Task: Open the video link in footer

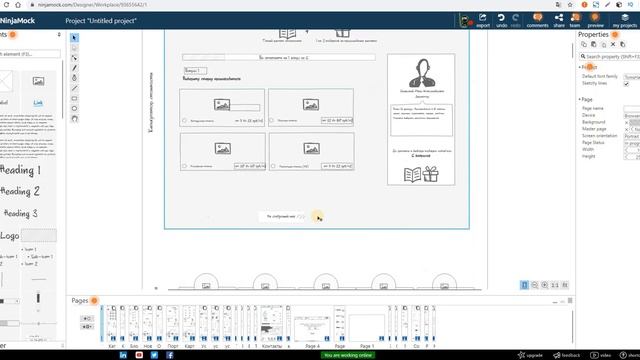Action: pyautogui.click(x=601, y=355)
